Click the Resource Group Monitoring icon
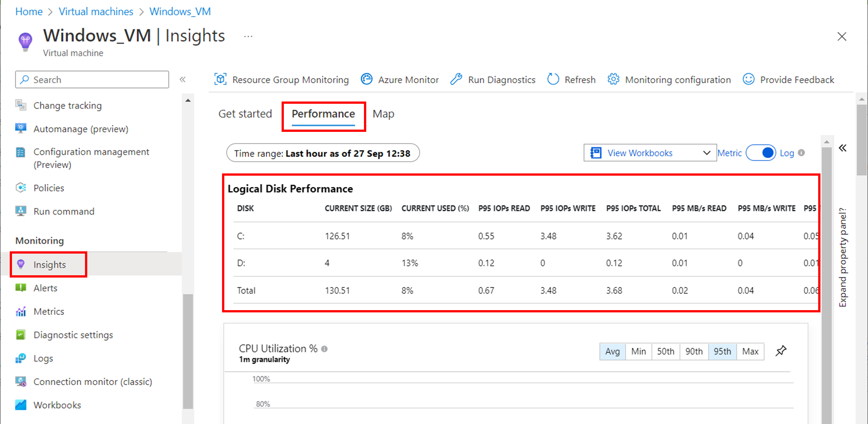868x424 pixels. pos(220,79)
